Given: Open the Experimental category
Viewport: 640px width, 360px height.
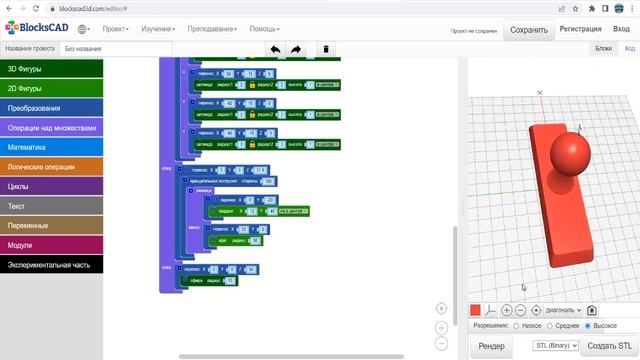Looking at the screenshot, I should (x=51, y=265).
